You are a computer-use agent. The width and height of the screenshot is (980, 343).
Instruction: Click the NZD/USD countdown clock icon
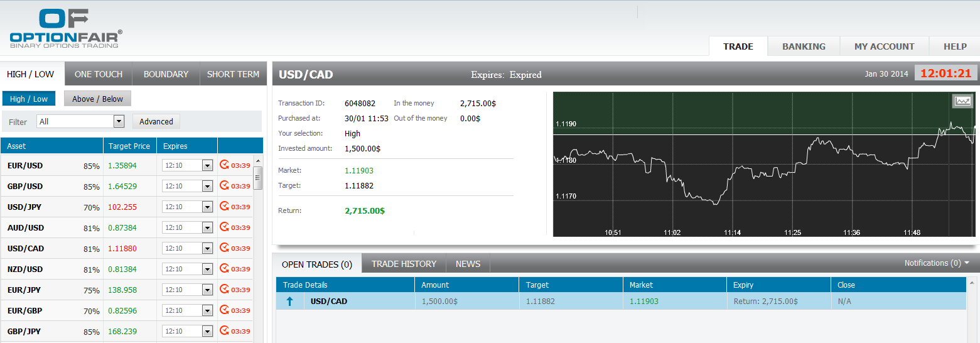click(x=225, y=269)
